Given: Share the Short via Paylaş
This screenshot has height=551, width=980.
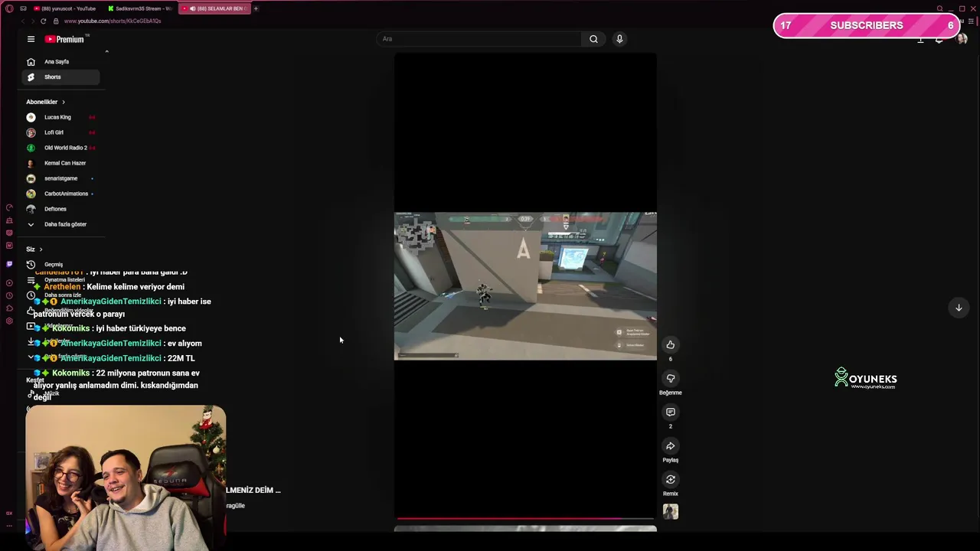Looking at the screenshot, I should tap(670, 445).
